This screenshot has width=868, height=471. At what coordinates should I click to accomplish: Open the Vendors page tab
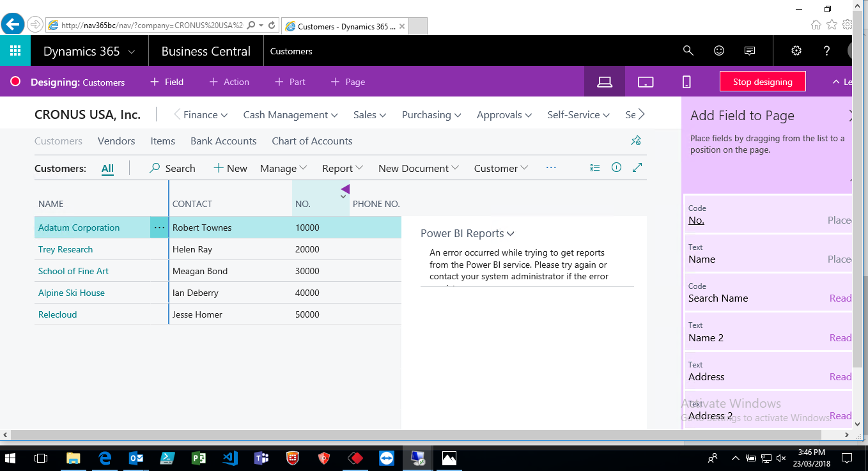116,141
